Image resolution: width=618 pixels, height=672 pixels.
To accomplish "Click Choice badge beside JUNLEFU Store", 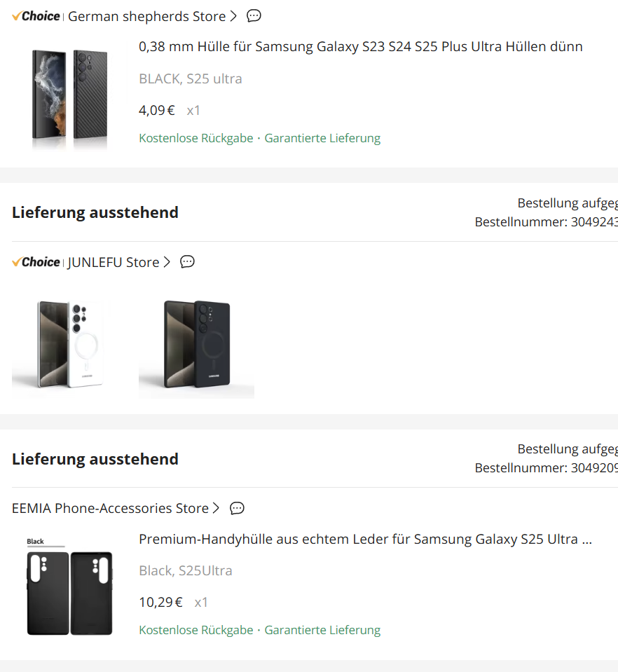I will (36, 262).
